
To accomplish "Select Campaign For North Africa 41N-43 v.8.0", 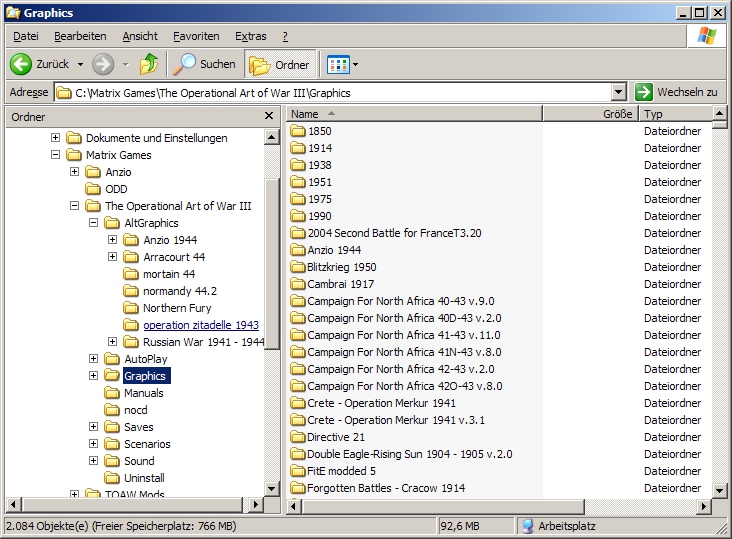I will click(x=404, y=352).
